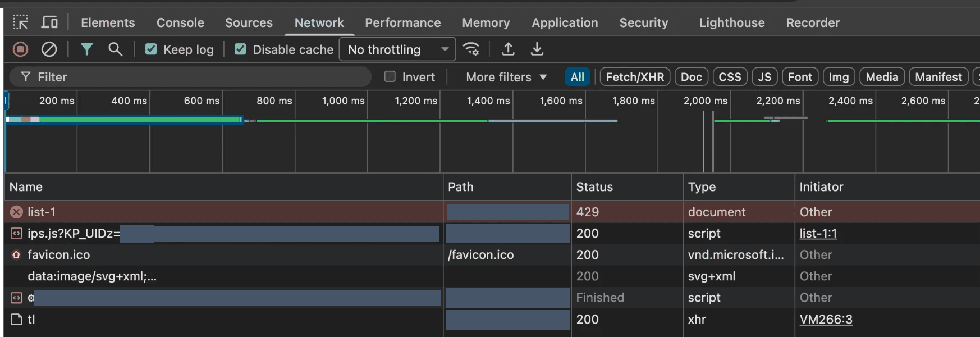Click the Finished status cell

click(628, 298)
